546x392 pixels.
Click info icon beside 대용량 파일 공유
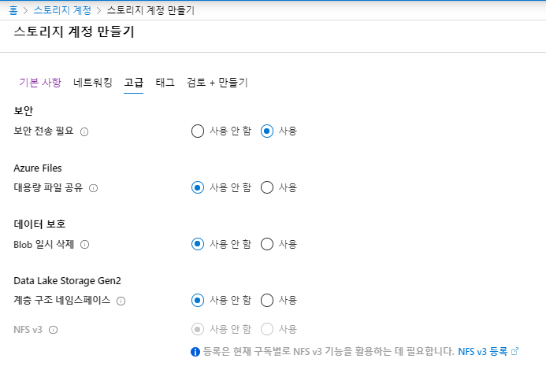[x=93, y=188]
